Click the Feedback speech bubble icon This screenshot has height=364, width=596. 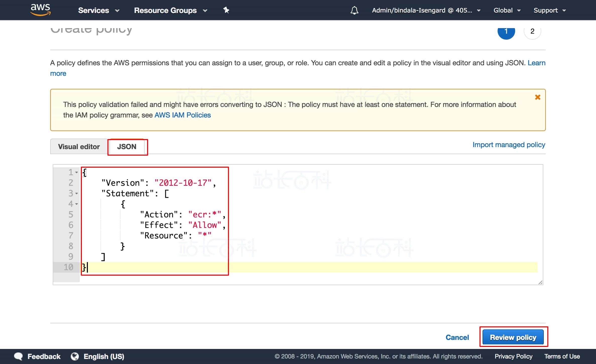(x=18, y=356)
